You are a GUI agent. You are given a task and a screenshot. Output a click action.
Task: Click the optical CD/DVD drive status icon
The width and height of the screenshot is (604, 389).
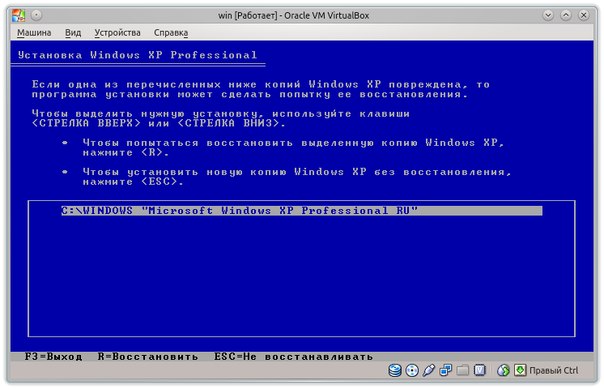tap(412, 371)
